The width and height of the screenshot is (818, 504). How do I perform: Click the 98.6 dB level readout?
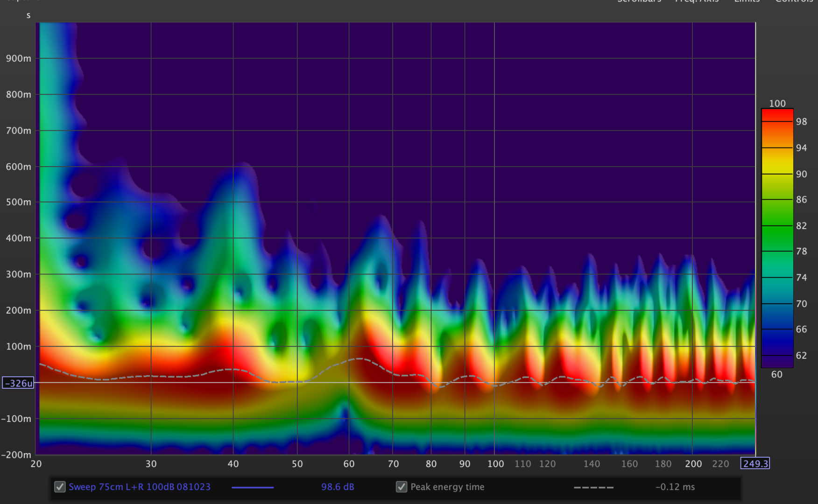click(338, 487)
